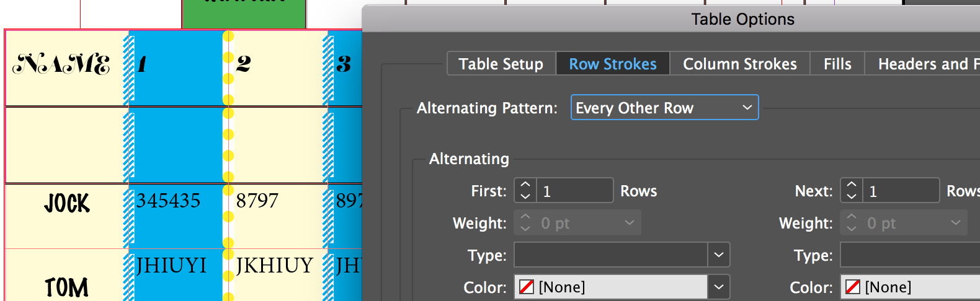The height and width of the screenshot is (301, 980).
Task: Click the table cell containing 345435
Action: pos(169,201)
